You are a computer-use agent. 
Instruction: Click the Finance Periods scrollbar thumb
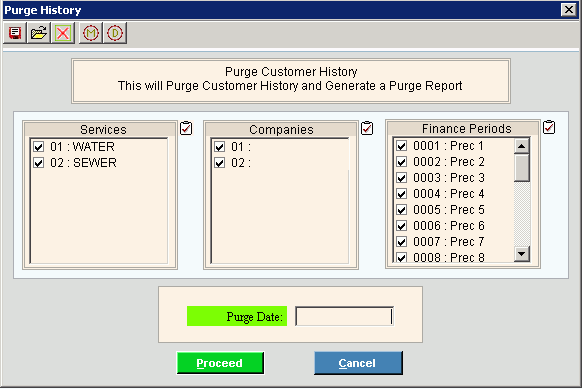pos(522,168)
